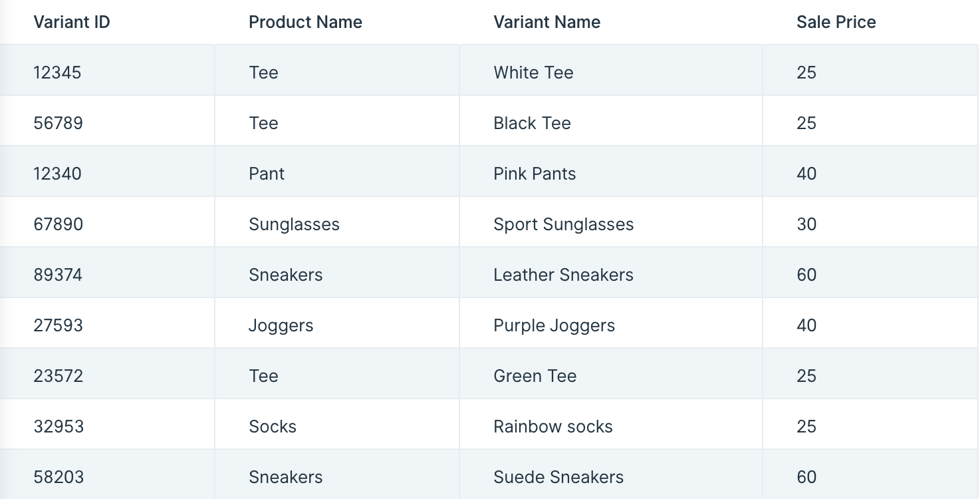Click the Black Tee variant name
The width and height of the screenshot is (980, 499).
[x=532, y=123]
